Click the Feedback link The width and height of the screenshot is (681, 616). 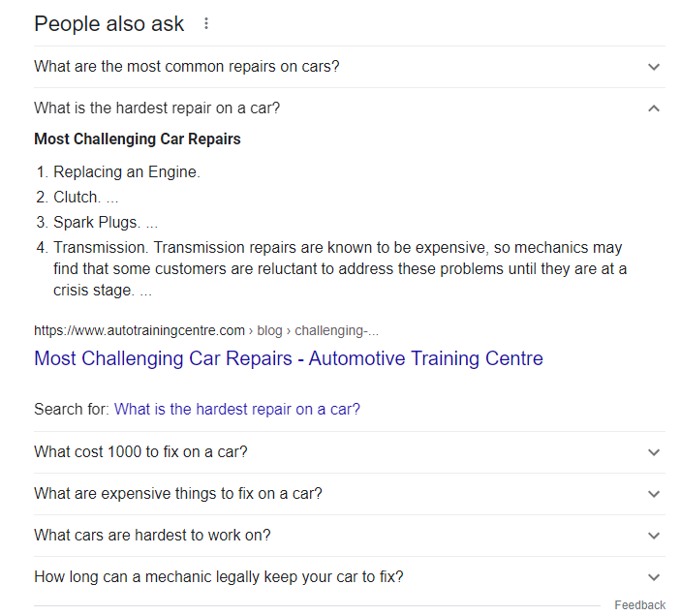pyautogui.click(x=639, y=605)
